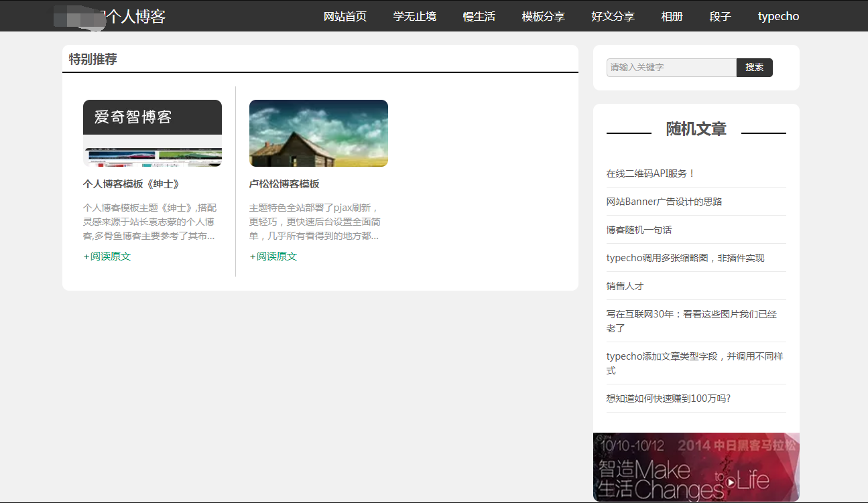
Task: Open the 段子 navigation item
Action: (720, 17)
